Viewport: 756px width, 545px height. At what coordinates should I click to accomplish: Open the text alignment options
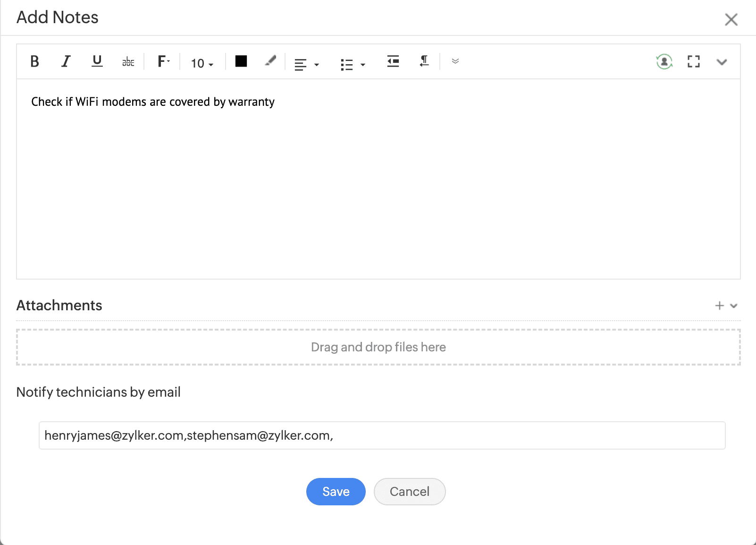[x=306, y=64]
